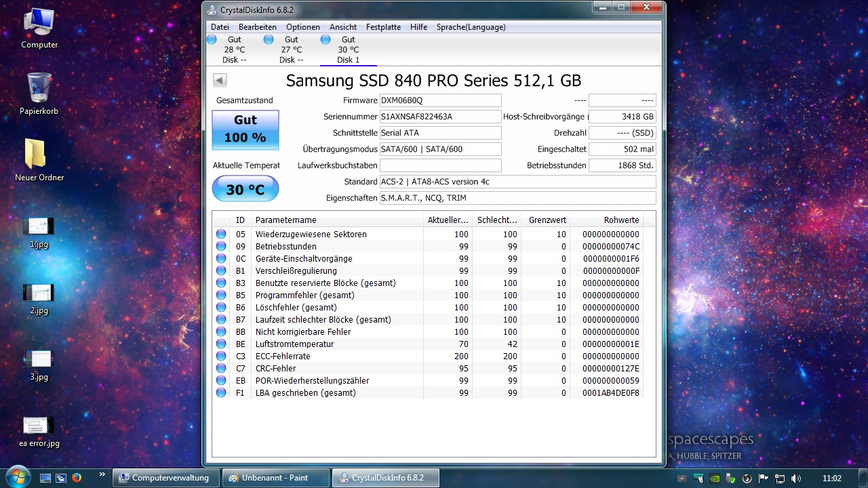Open the Computer desktop icon

click(39, 28)
